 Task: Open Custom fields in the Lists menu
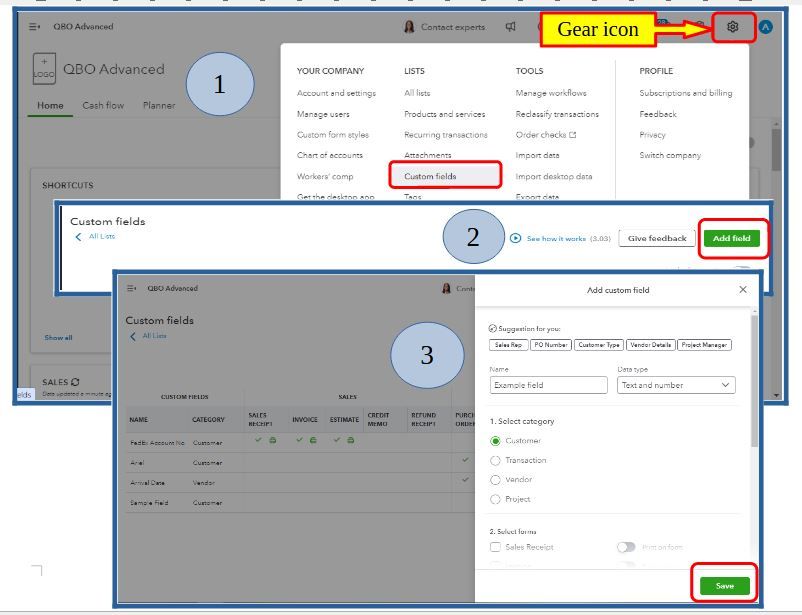430,176
